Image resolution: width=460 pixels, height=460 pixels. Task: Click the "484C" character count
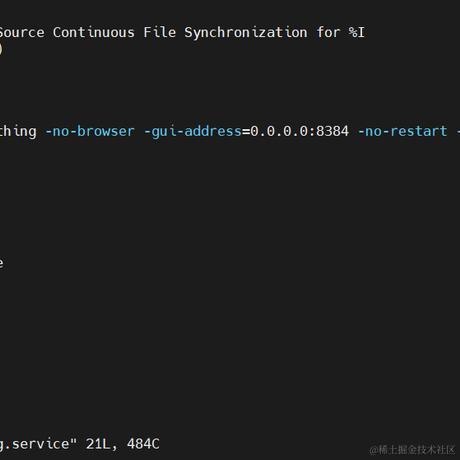pyautogui.click(x=143, y=444)
